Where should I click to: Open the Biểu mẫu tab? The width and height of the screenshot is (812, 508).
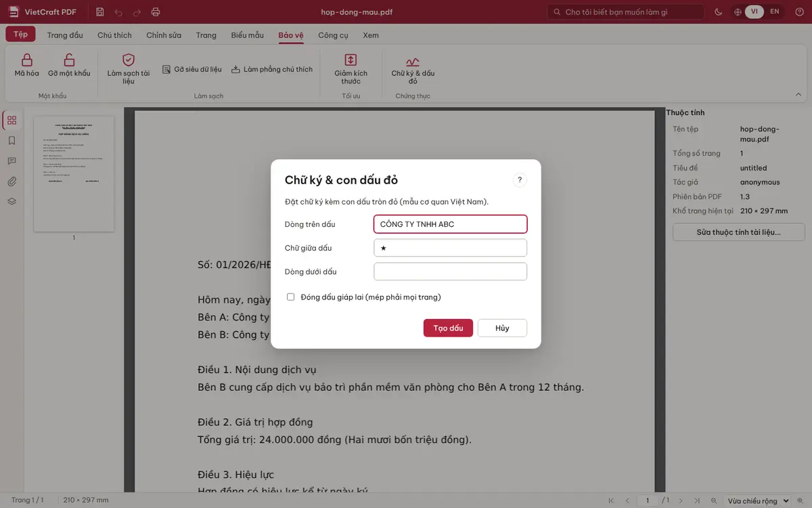[x=248, y=35]
